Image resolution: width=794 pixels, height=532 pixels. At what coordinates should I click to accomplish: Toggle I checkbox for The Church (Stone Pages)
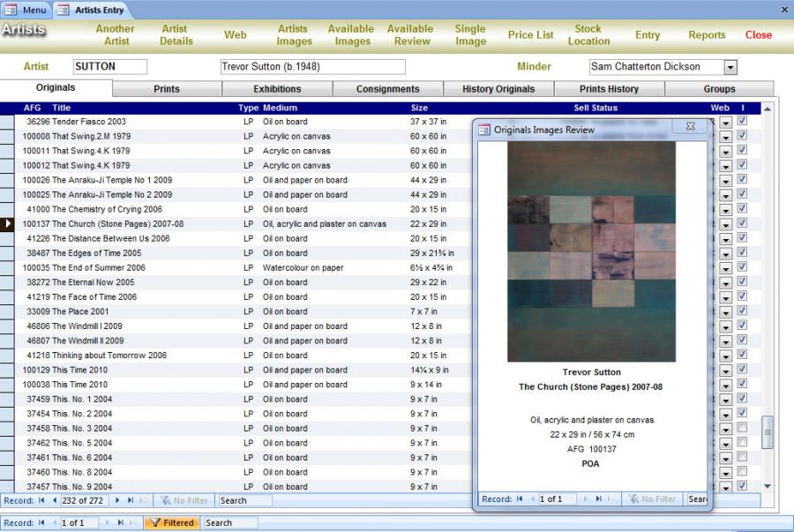(742, 223)
